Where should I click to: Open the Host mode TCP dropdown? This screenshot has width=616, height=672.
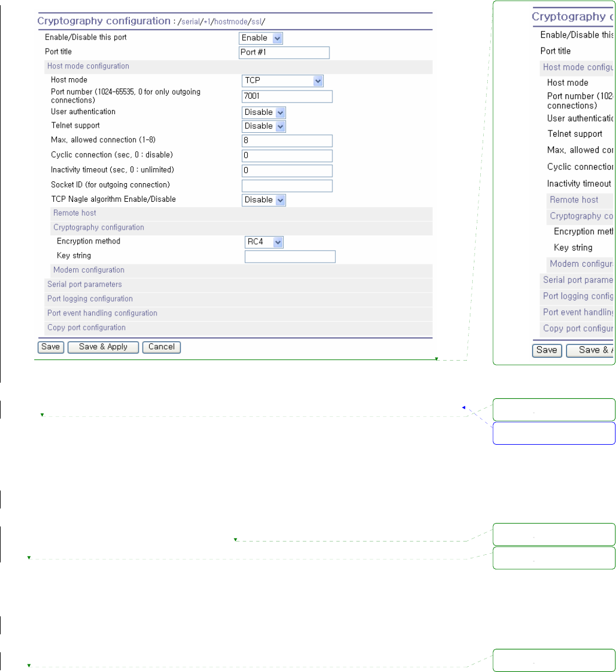[x=282, y=81]
